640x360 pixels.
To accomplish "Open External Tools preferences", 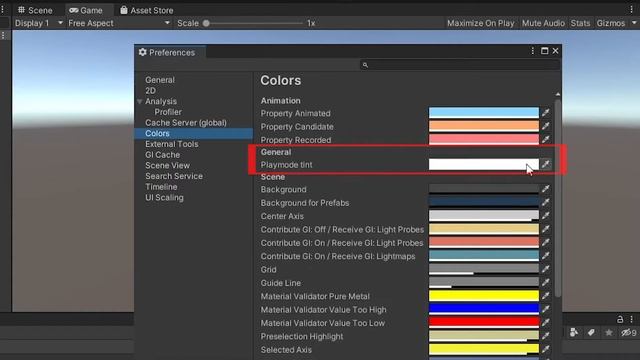I will click(171, 144).
